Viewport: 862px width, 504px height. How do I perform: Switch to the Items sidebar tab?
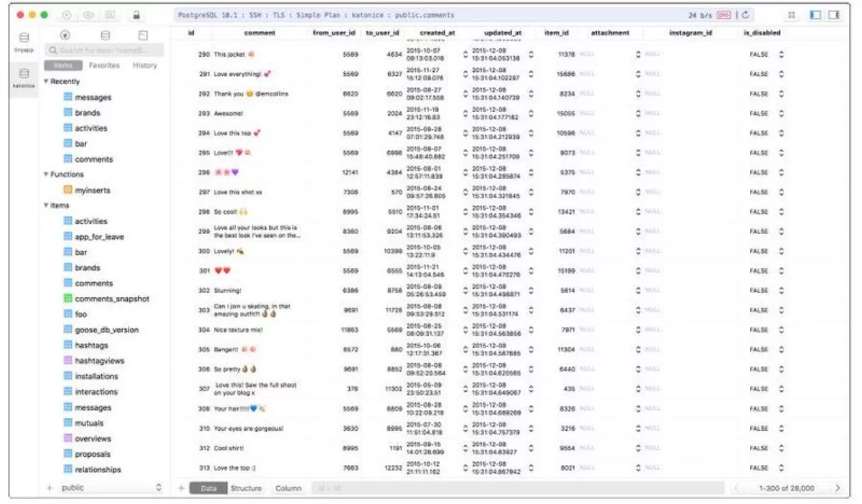(62, 65)
